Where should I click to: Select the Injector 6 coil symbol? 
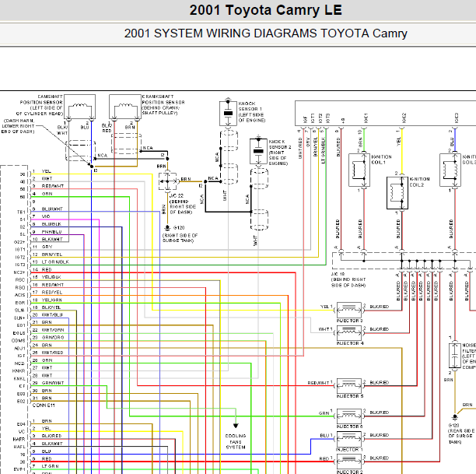pos(348,416)
